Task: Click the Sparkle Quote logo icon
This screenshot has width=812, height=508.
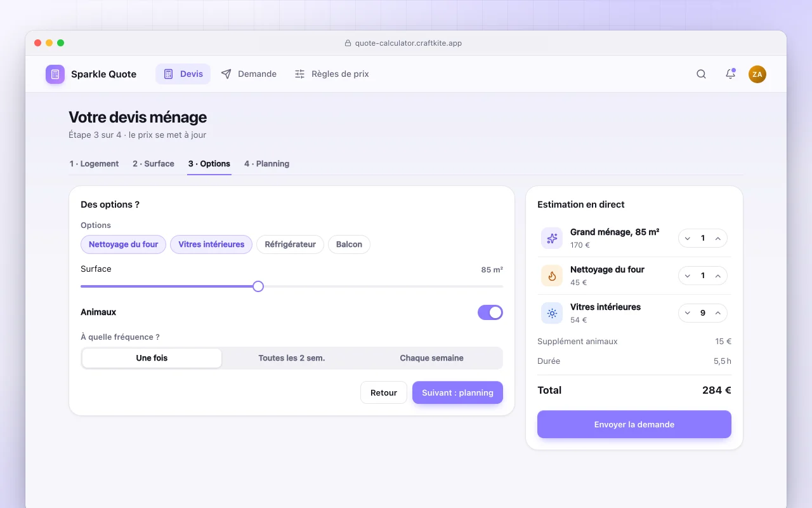Action: click(x=55, y=74)
